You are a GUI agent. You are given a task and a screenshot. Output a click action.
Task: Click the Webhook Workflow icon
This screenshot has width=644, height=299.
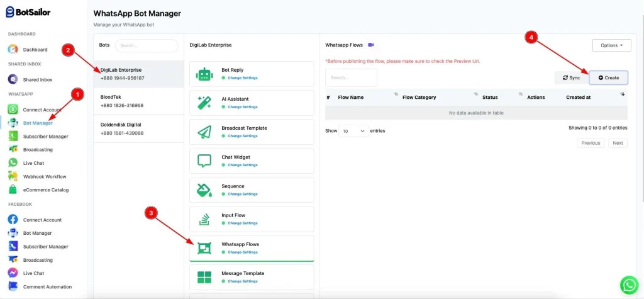tap(13, 176)
